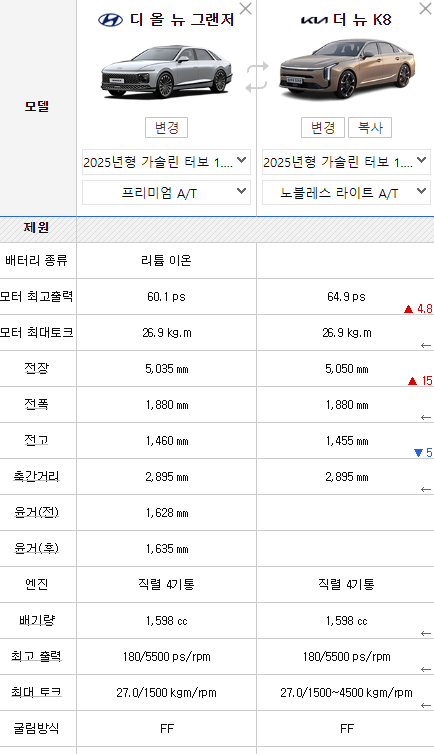Click the 1,455 mm value
The image size is (434, 754).
coord(347,441)
